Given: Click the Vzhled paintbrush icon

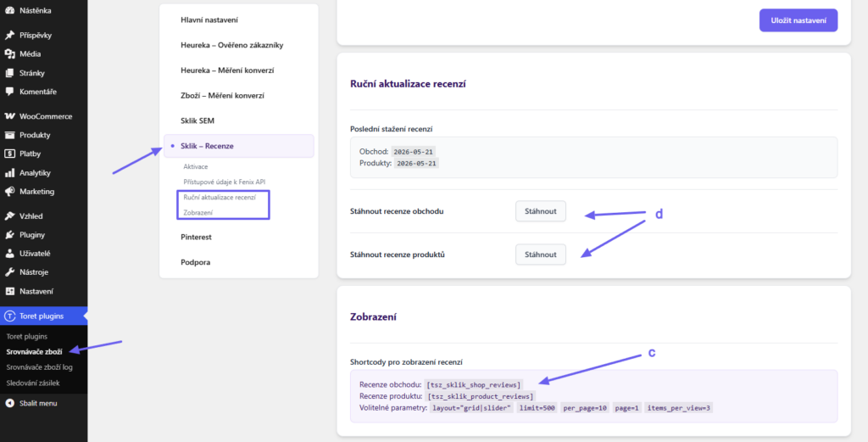Looking at the screenshot, I should click(9, 216).
